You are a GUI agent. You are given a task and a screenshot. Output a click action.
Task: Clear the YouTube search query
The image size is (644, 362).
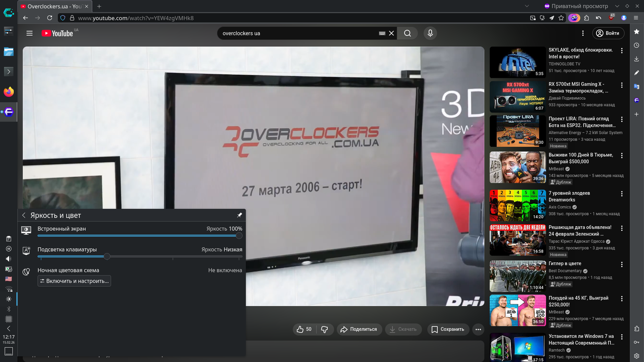click(391, 33)
